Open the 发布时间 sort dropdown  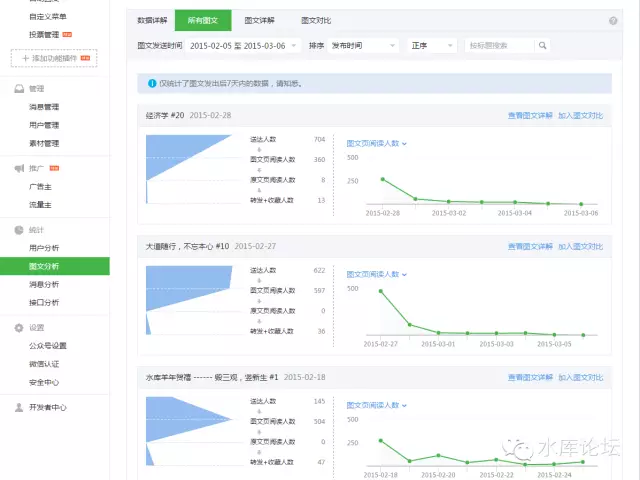[363, 46]
